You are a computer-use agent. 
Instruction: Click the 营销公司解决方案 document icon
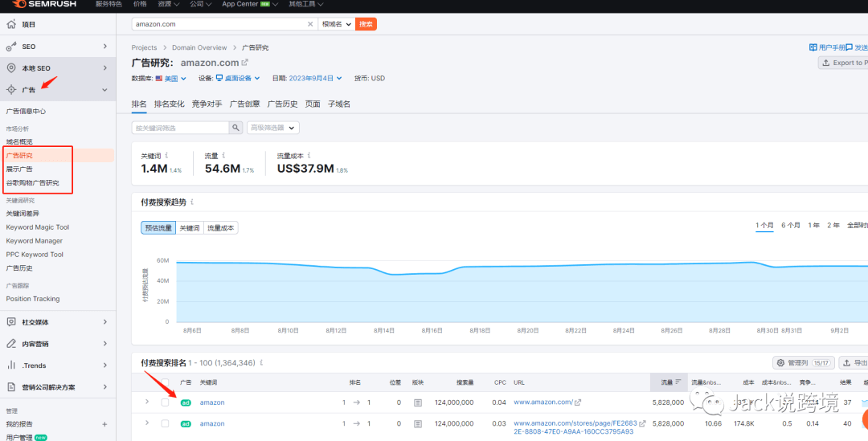11,386
